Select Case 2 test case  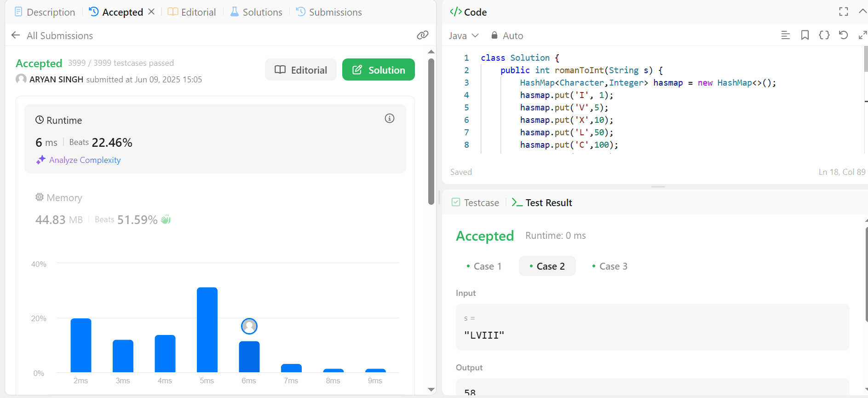(x=547, y=266)
